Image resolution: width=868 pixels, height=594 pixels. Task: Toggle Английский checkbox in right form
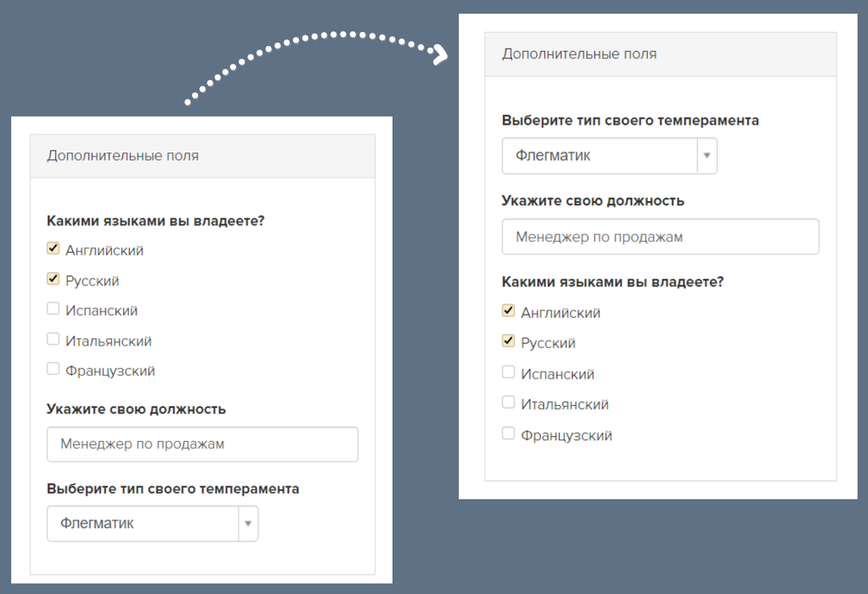[x=508, y=310]
